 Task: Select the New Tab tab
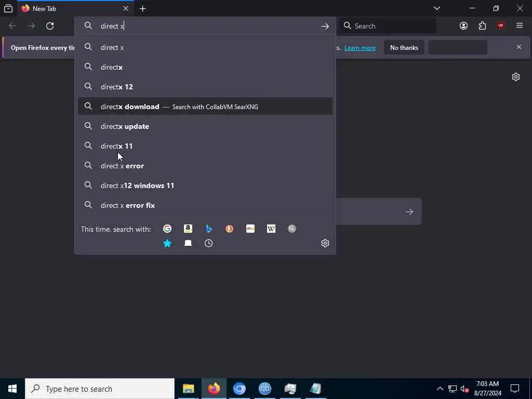[x=76, y=8]
